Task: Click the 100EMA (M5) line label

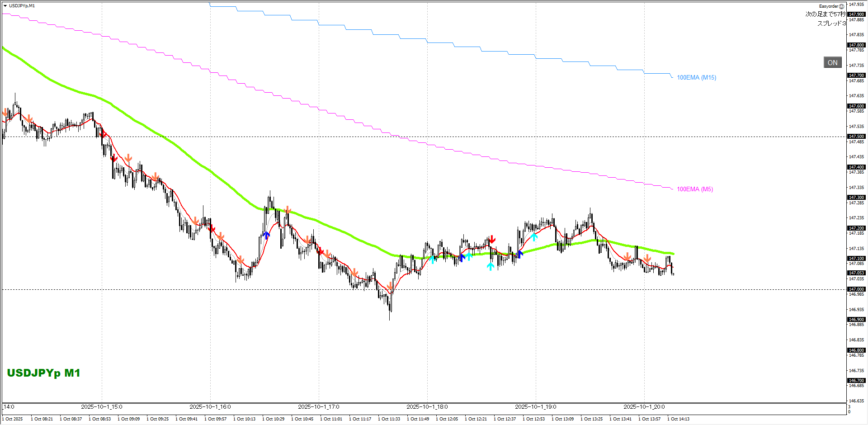Action: 694,189
